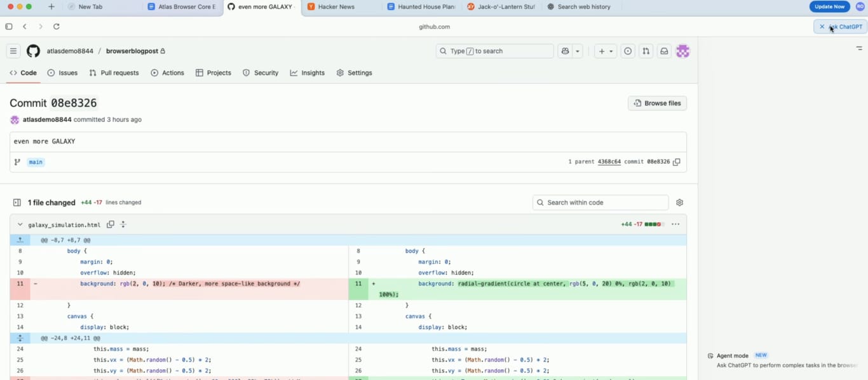Switch to Haunted House Plan browser tab
The width and height of the screenshot is (868, 380).
pyautogui.click(x=422, y=7)
